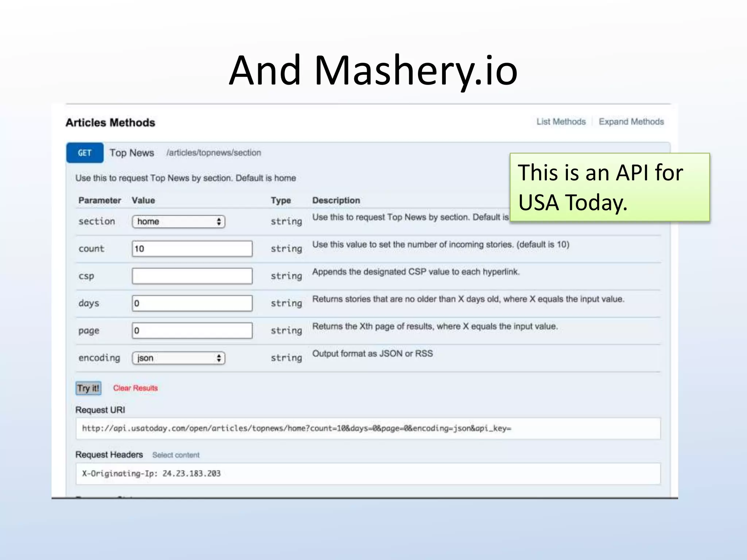Screen dimensions: 747x560
Task: Click the section dropdown stepper arrows
Action: (219, 222)
